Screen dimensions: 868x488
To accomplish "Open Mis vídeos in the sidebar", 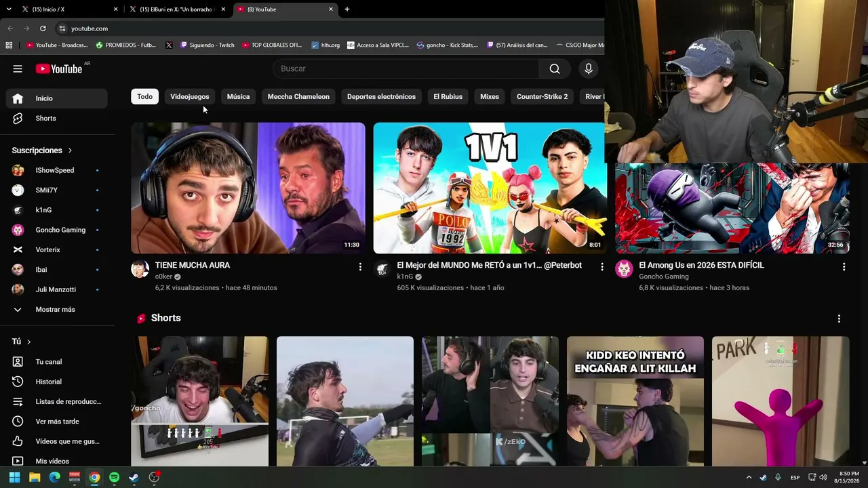I will pyautogui.click(x=57, y=461).
